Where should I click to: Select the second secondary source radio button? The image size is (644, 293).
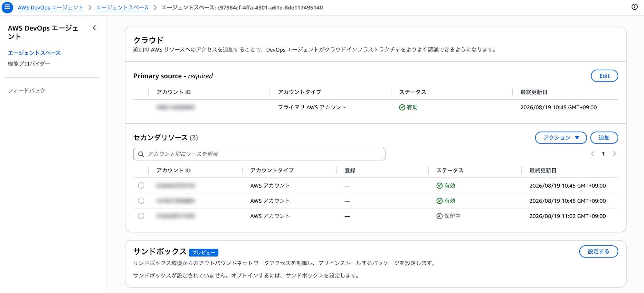pyautogui.click(x=141, y=201)
